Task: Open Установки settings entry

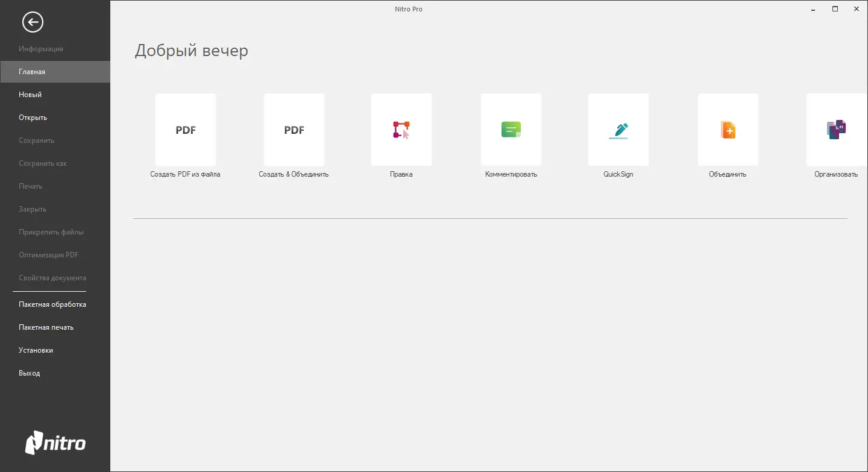Action: coord(55,350)
